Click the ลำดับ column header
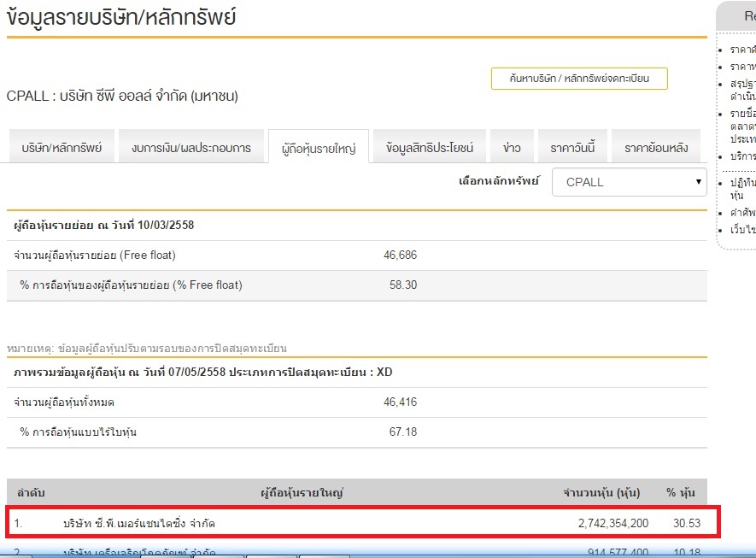756x558 pixels. [x=31, y=493]
